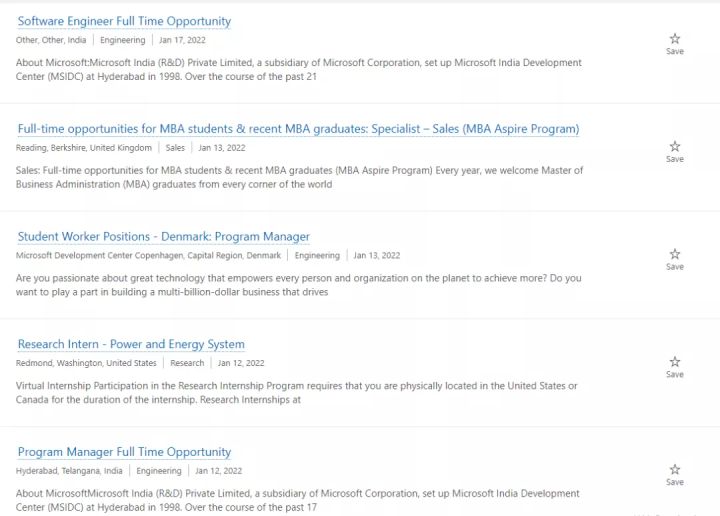
Task: Click the Redmond, Washington, United States location
Action: pos(86,363)
